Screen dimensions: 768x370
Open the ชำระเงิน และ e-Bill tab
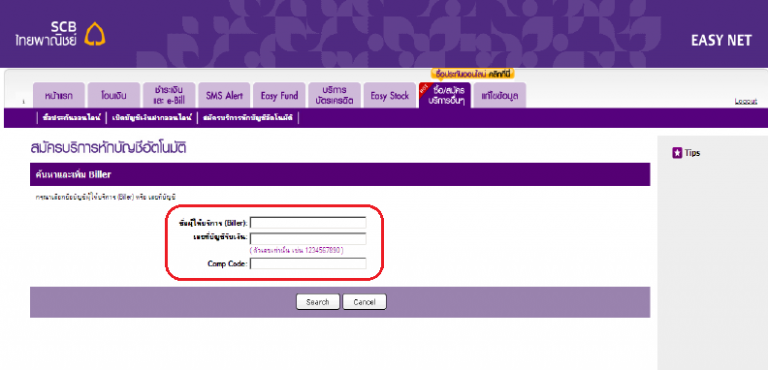[x=168, y=96]
